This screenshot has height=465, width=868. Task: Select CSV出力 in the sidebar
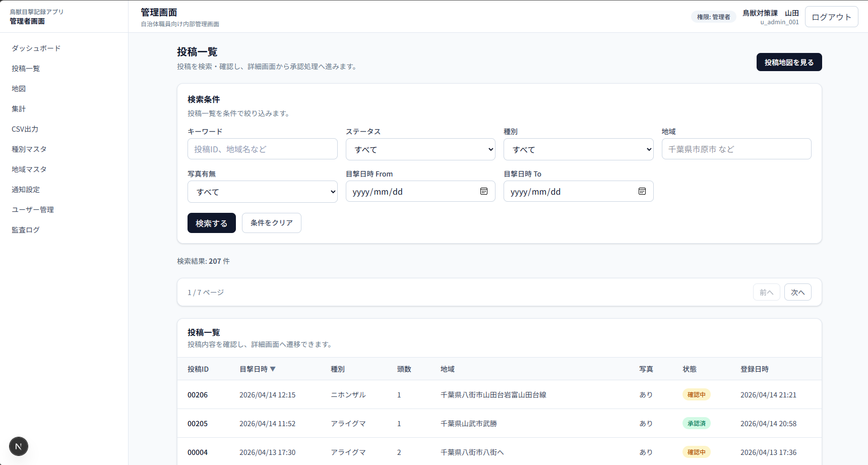[x=25, y=129]
